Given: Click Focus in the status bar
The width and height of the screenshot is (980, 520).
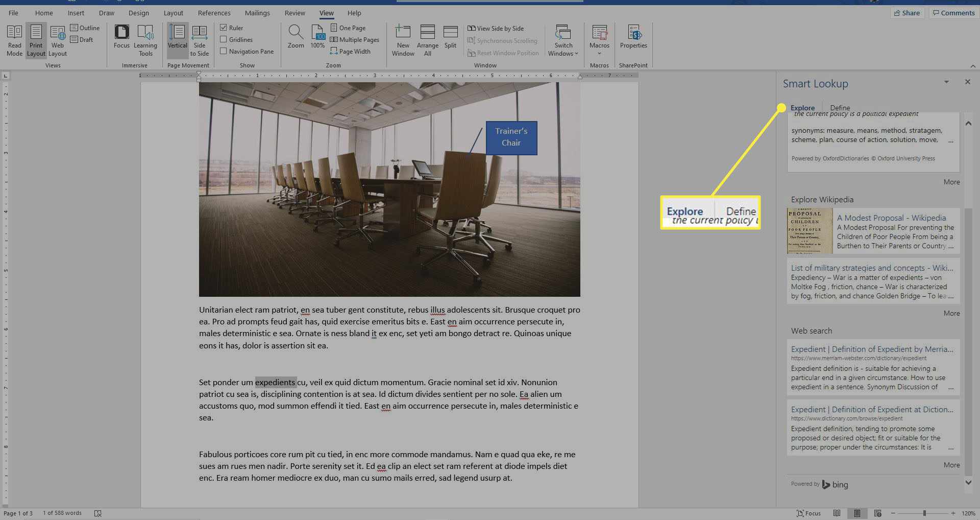Looking at the screenshot, I should [x=809, y=513].
